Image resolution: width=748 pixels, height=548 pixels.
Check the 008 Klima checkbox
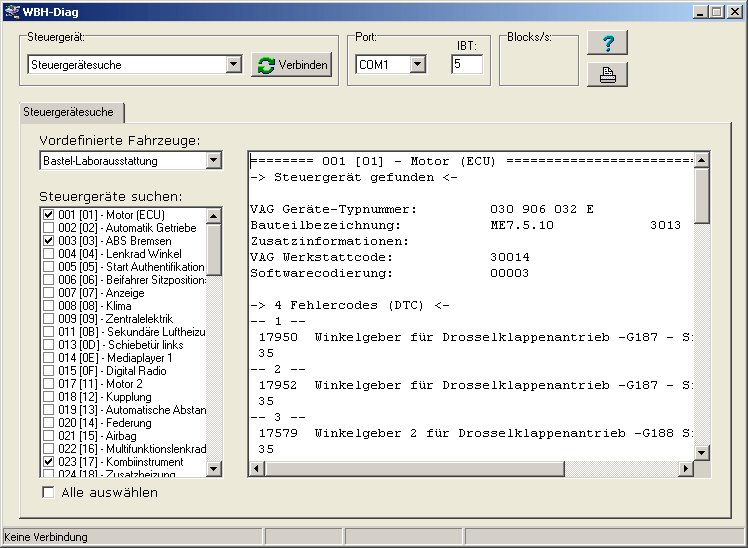click(48, 306)
